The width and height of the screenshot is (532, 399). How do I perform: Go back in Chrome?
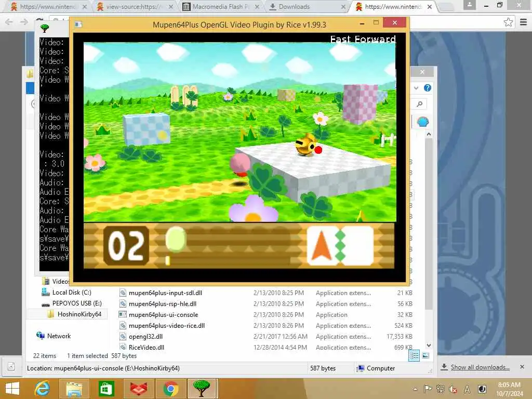coord(9,22)
